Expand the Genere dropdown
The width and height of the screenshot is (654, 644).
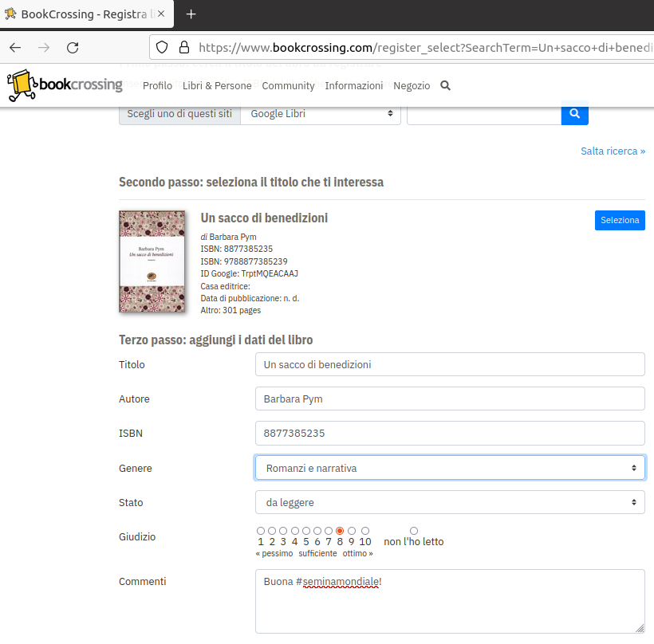[450, 468]
